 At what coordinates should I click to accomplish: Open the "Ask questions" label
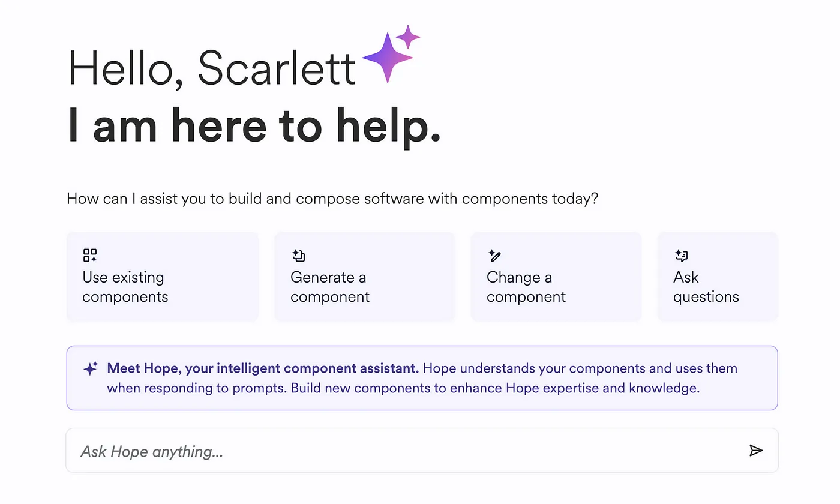tap(706, 287)
